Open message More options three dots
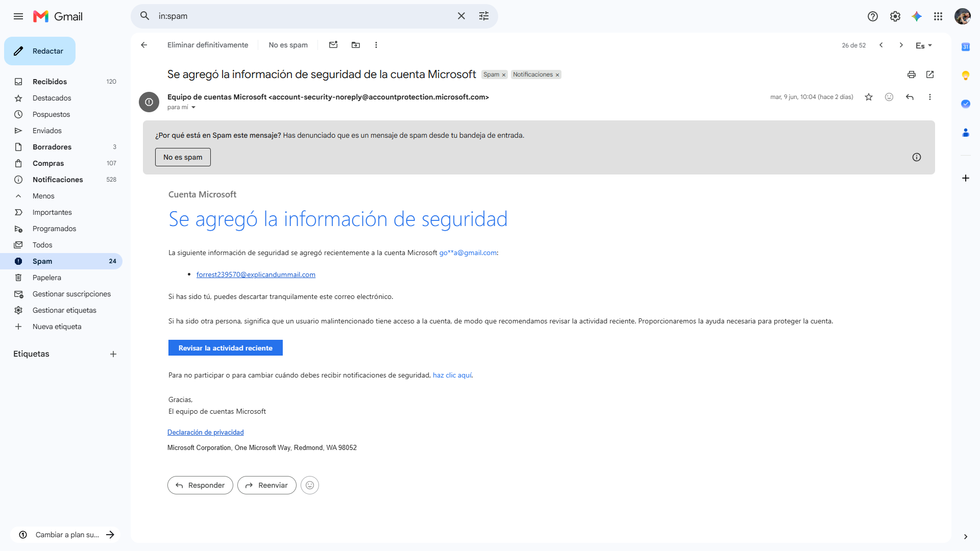The height and width of the screenshot is (551, 980). (x=930, y=97)
